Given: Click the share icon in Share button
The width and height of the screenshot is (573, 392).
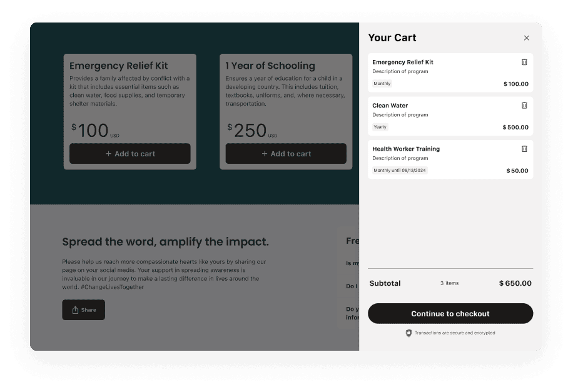Looking at the screenshot, I should [75, 310].
